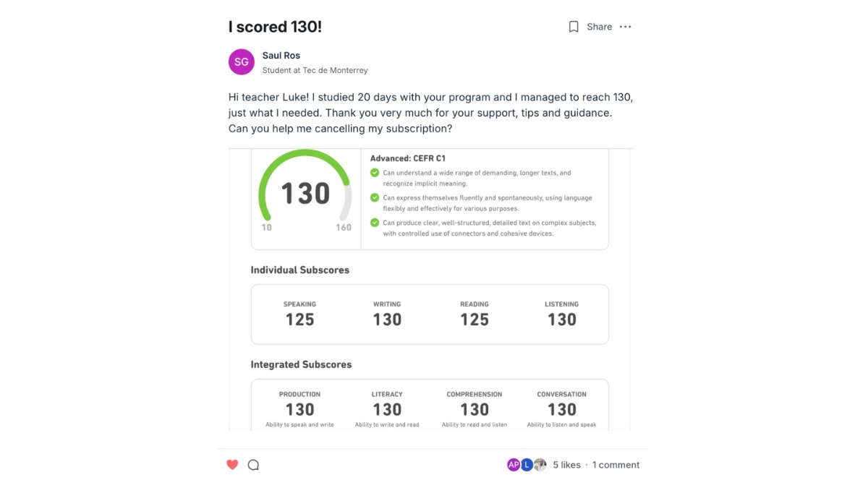868x488 pixels.
Task: Click the Conversation 130 integrated subscore
Action: (x=561, y=405)
